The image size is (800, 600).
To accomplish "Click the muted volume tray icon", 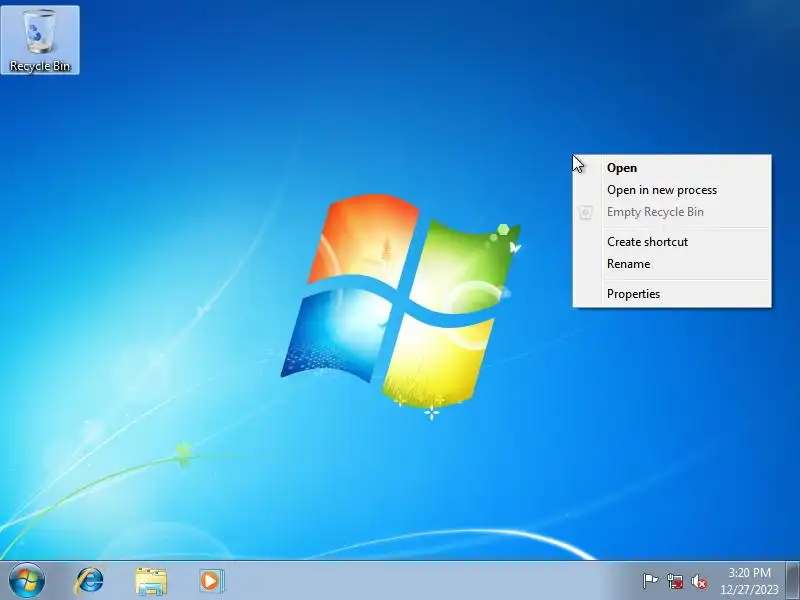I will 699,581.
